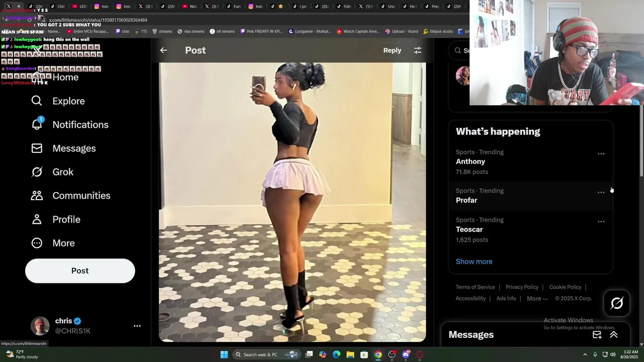
Task: Open the Terms of Service link
Action: (x=475, y=287)
